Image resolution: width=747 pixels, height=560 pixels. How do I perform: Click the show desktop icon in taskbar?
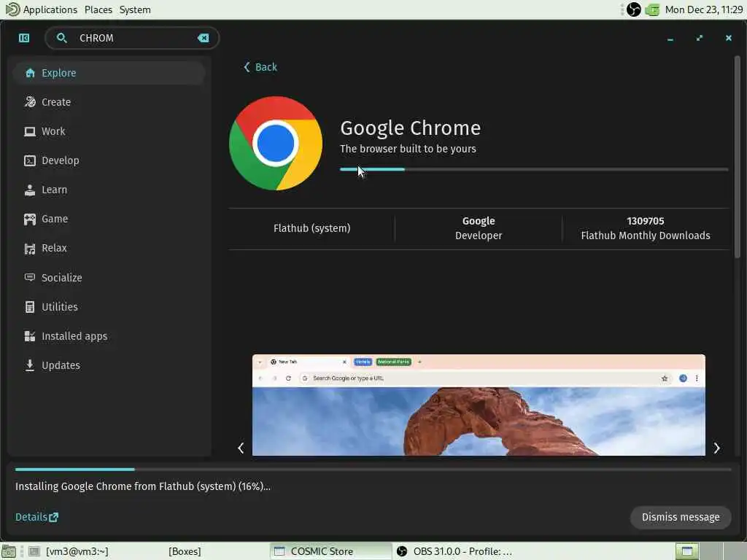(x=9, y=551)
